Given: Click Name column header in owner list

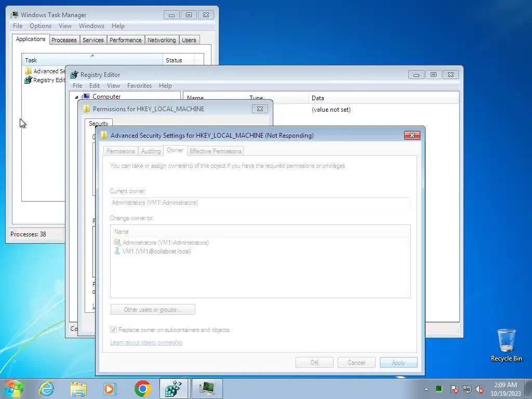Looking at the screenshot, I should pyautogui.click(x=260, y=231).
